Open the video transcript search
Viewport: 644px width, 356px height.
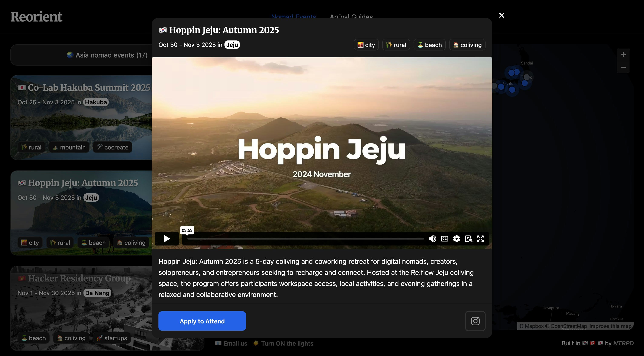point(468,238)
